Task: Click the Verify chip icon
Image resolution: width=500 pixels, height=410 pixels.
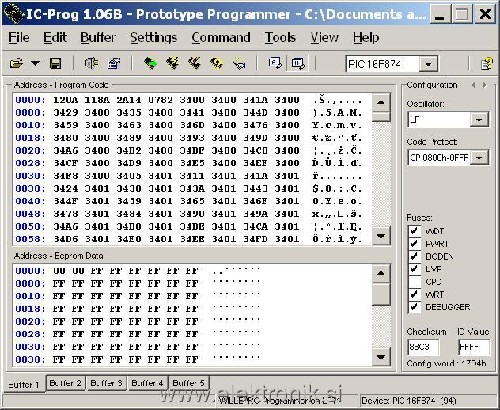Action: pyautogui.click(x=239, y=63)
